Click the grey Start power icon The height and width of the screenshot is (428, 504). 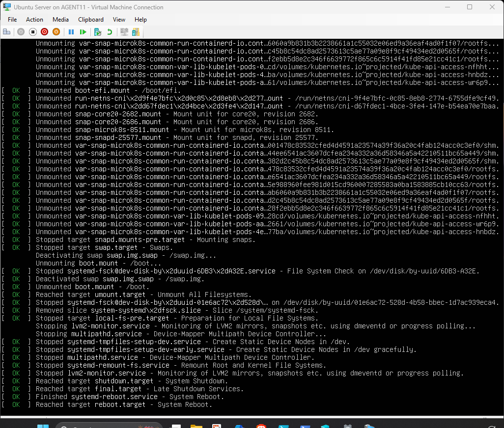[21, 32]
